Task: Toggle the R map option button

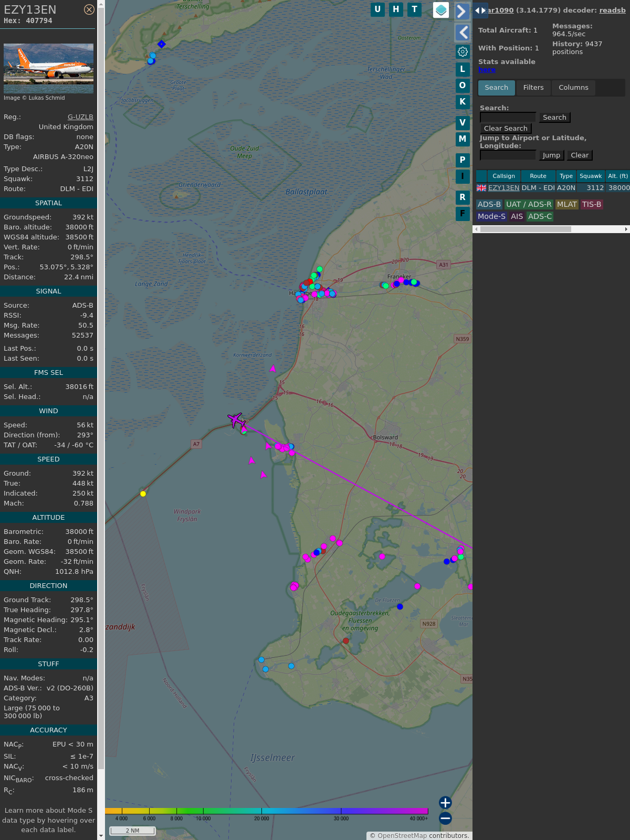Action: (x=463, y=197)
